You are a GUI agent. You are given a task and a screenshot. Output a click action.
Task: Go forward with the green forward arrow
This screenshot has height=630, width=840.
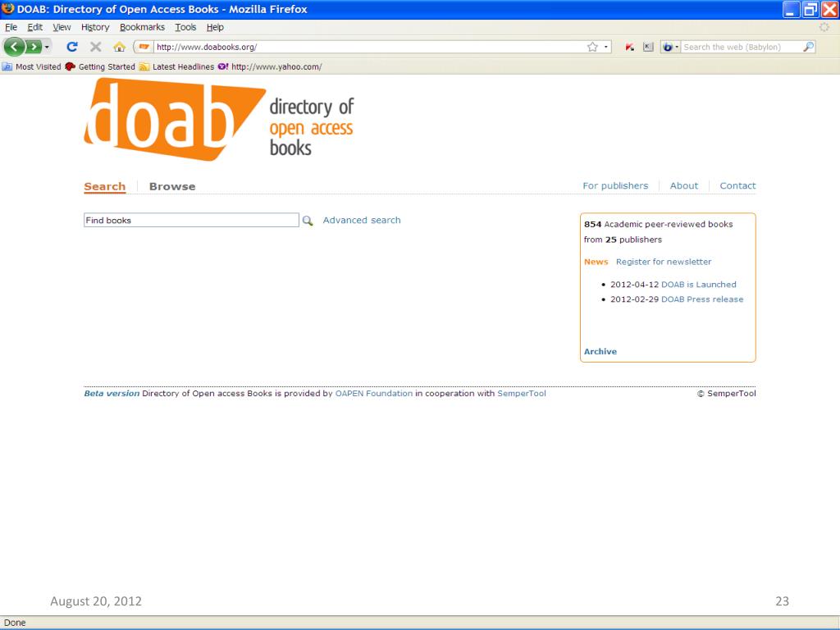pyautogui.click(x=33, y=47)
